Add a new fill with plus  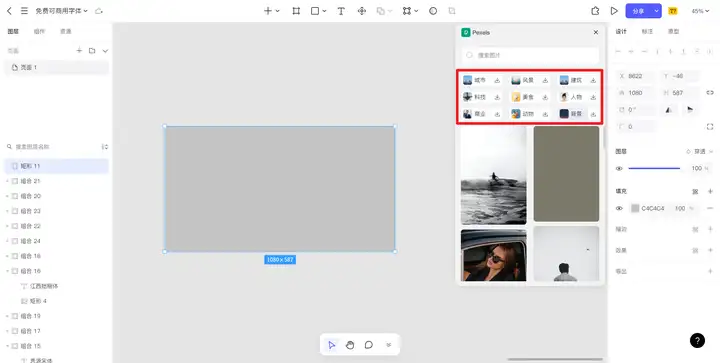coord(710,191)
